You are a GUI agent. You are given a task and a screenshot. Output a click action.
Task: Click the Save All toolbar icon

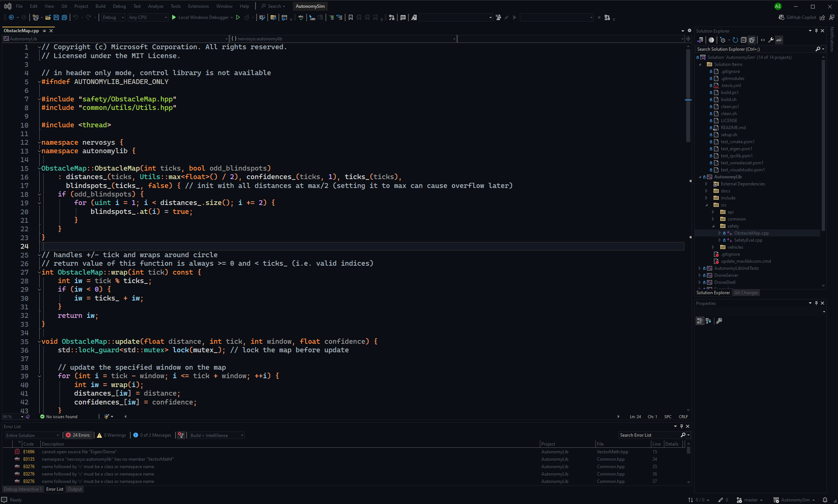point(64,17)
